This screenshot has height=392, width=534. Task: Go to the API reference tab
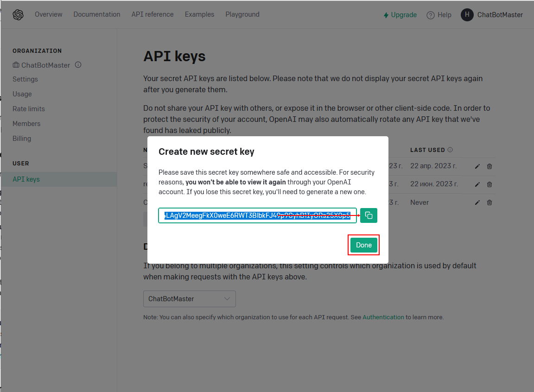point(153,14)
